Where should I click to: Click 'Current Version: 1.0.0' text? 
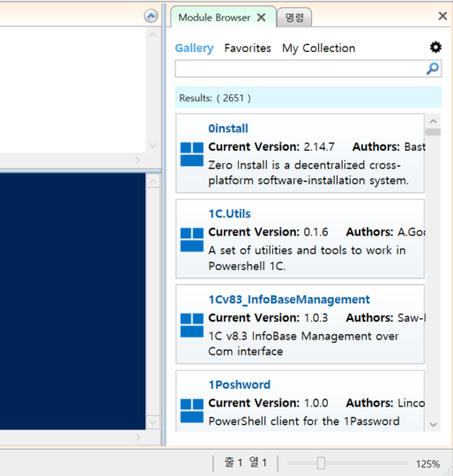click(x=268, y=403)
